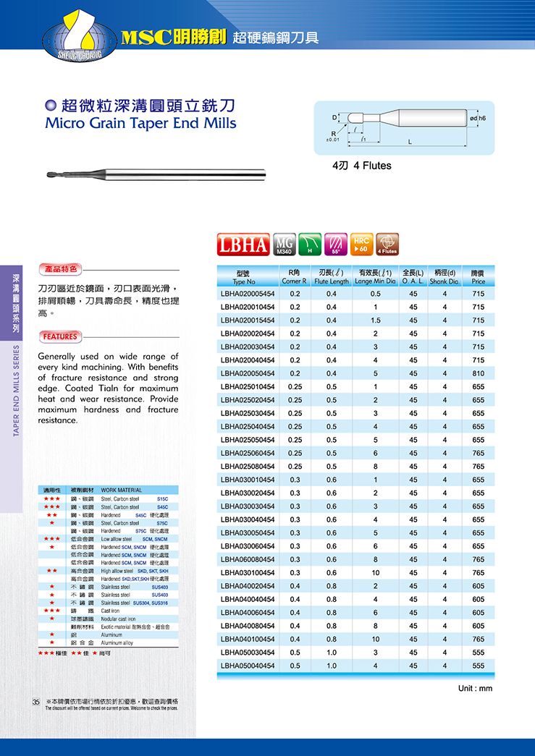Image resolution: width=535 pixels, height=756 pixels.
Task: Click the green H helix icon
Action: pos(310,245)
